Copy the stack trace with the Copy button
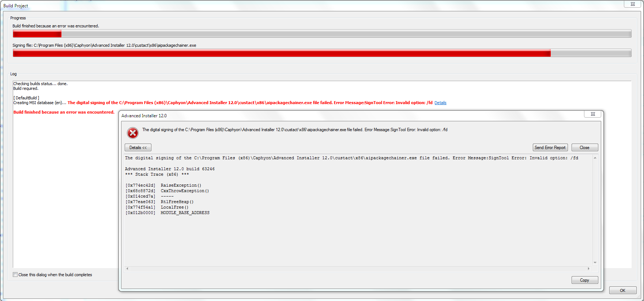 584,280
